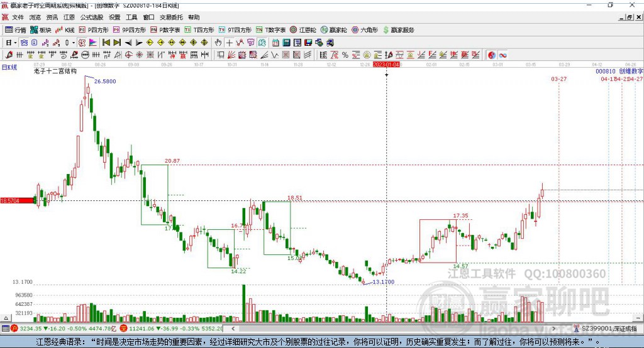The height and width of the screenshot is (348, 644).
Task: Open the 公式选股 menu
Action: point(92,17)
